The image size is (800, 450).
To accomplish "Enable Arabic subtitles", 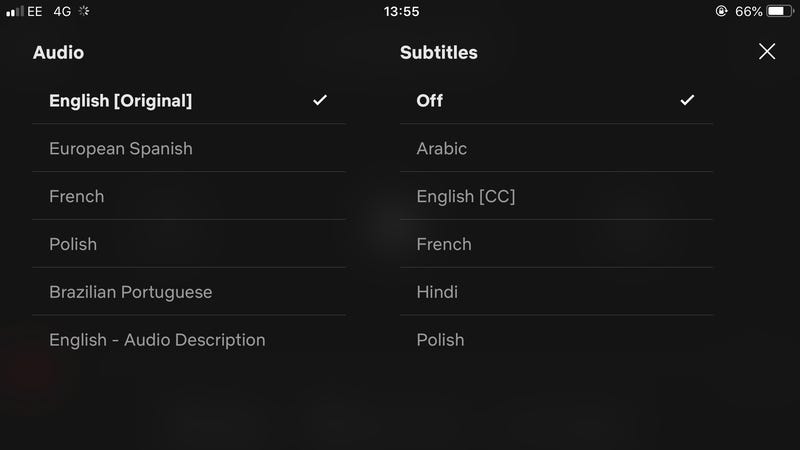I will click(442, 148).
